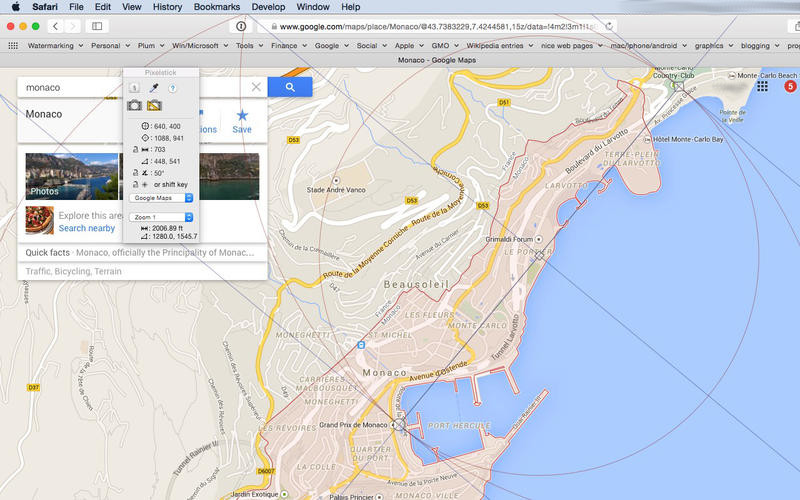800x500 pixels.
Task: Open the Bookmarks menu
Action: (x=217, y=7)
